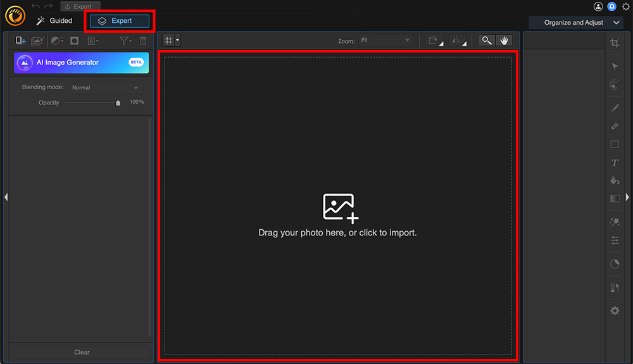Click the import photo drop area
The height and width of the screenshot is (364, 633).
click(338, 205)
